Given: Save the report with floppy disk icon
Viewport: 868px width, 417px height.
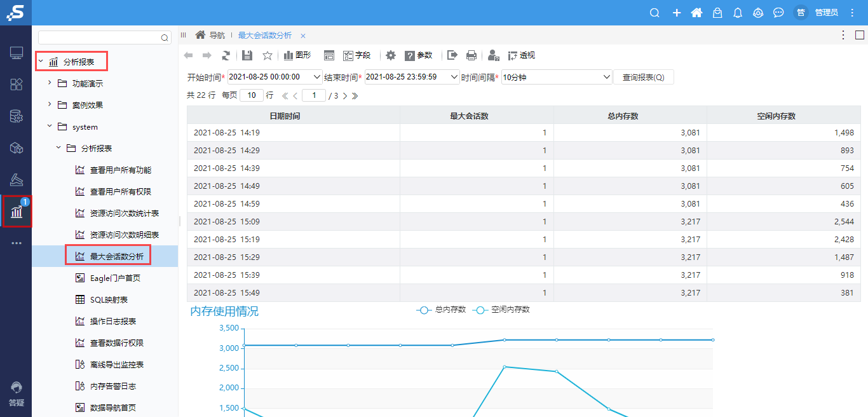Looking at the screenshot, I should point(247,55).
